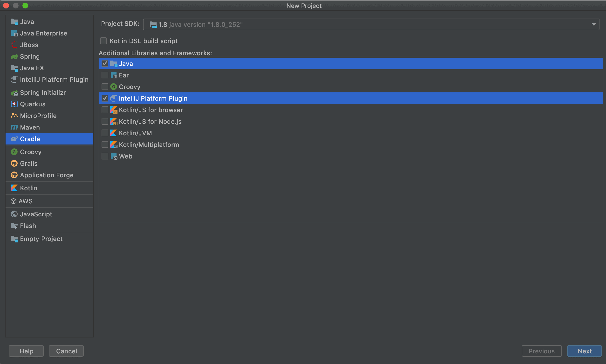Screen dimensions: 606x364
Task: Check the Groovy framework checkbox
Action: (105, 86)
